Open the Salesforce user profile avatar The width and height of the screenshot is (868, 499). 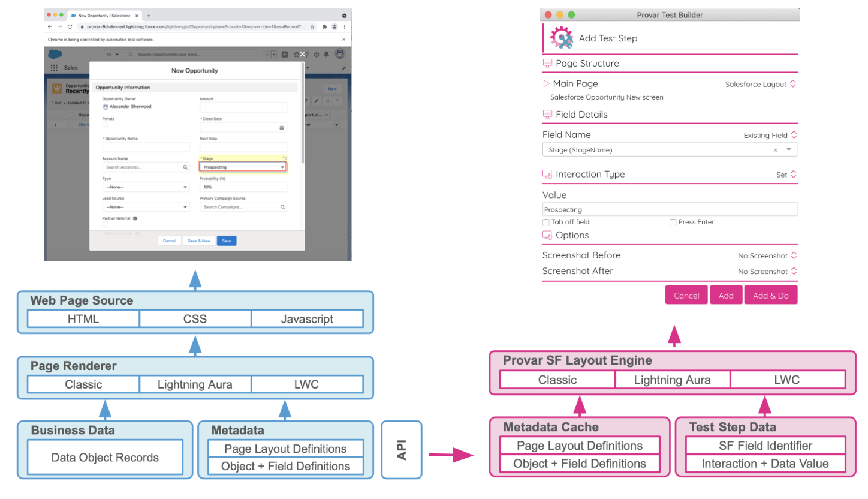(340, 55)
